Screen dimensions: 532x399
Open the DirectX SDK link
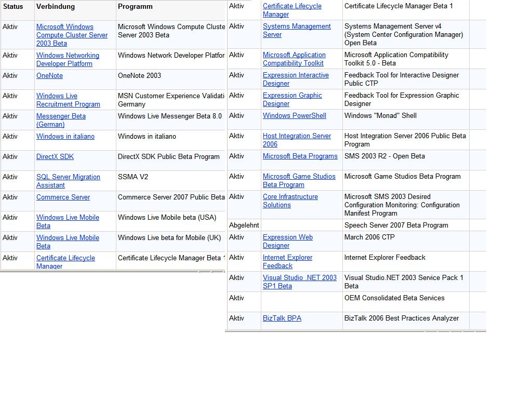[x=55, y=157]
